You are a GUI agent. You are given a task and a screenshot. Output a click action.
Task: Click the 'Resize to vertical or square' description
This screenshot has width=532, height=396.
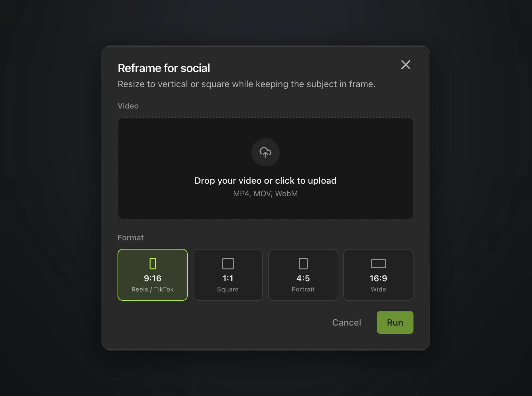pos(246,84)
